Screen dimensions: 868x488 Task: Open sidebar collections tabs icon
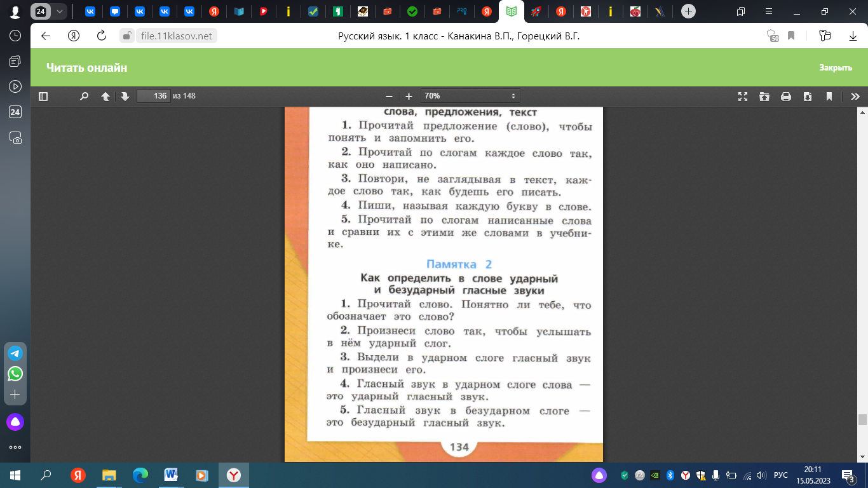15,61
